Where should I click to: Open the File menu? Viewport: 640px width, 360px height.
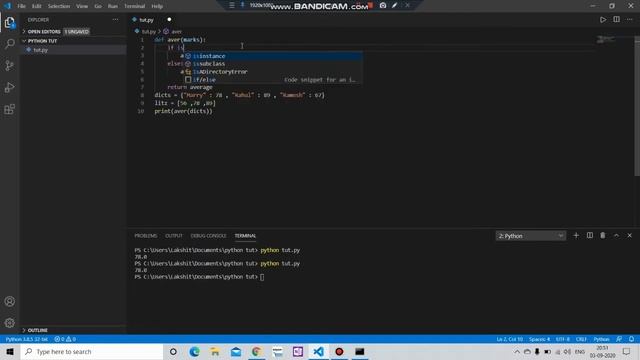[21, 6]
